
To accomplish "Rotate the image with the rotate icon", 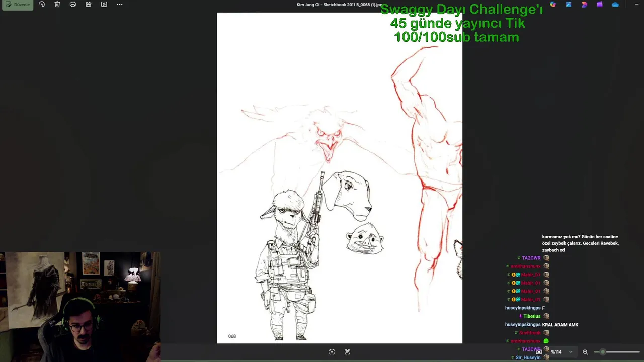I will click(x=42, y=5).
